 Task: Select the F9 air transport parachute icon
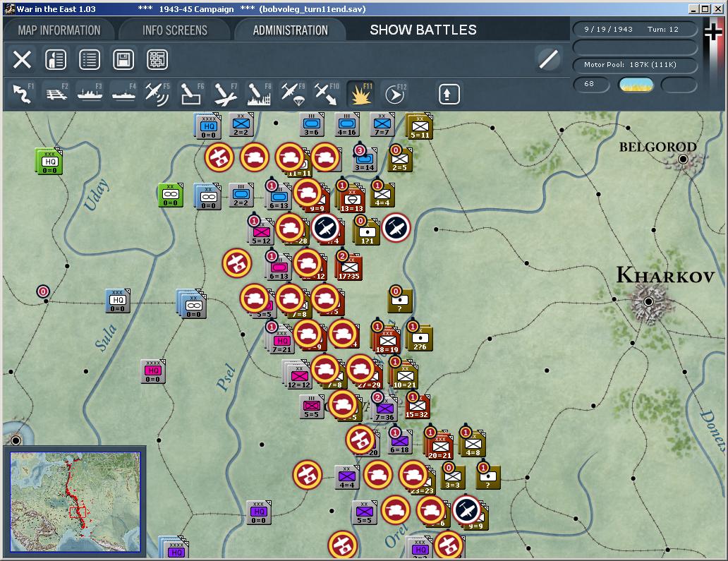coord(293,95)
